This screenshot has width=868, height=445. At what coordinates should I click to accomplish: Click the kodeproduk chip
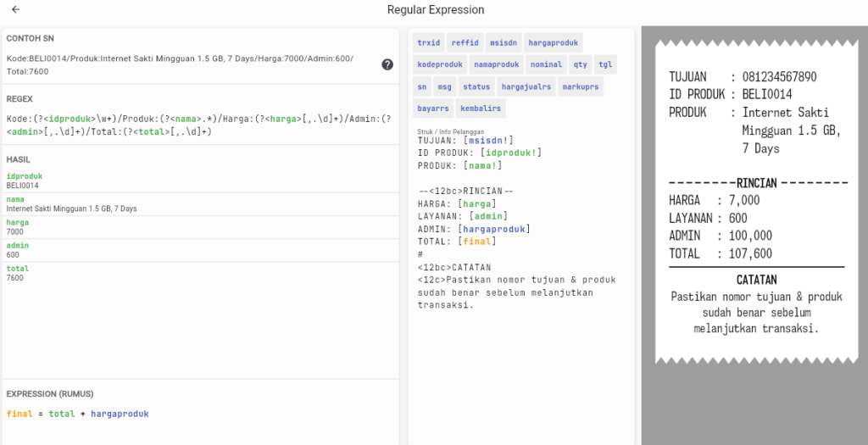[439, 64]
